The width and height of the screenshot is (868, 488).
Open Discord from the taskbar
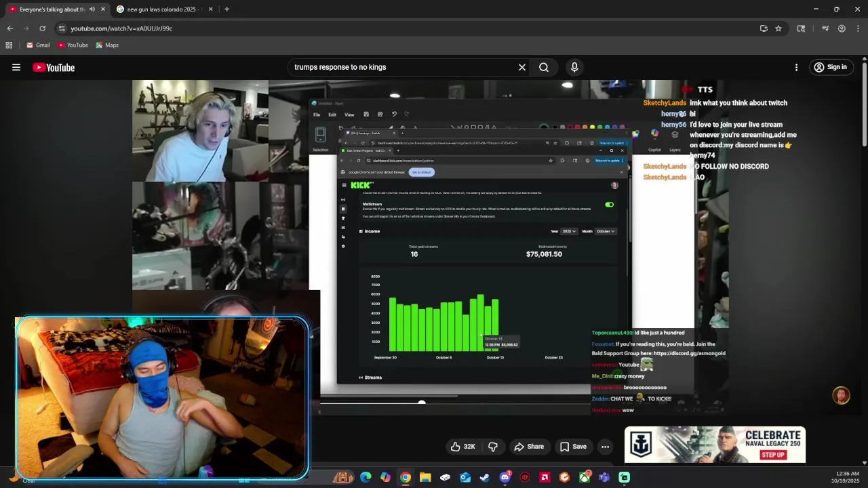pos(505,477)
